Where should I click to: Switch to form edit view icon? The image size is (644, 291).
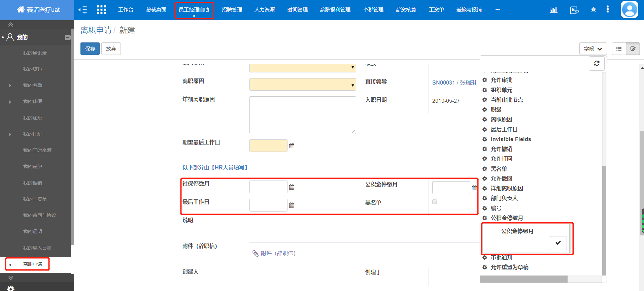[633, 49]
